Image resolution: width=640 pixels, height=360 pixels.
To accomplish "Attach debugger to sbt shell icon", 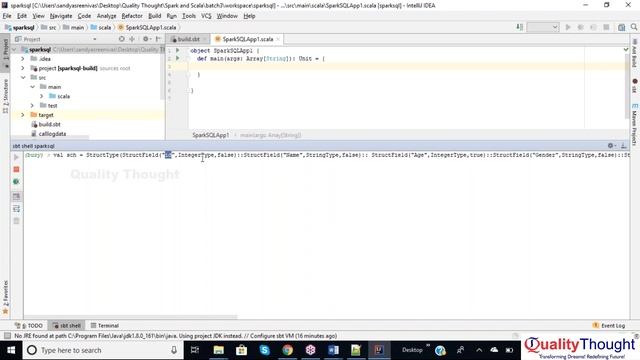I will [x=16, y=182].
